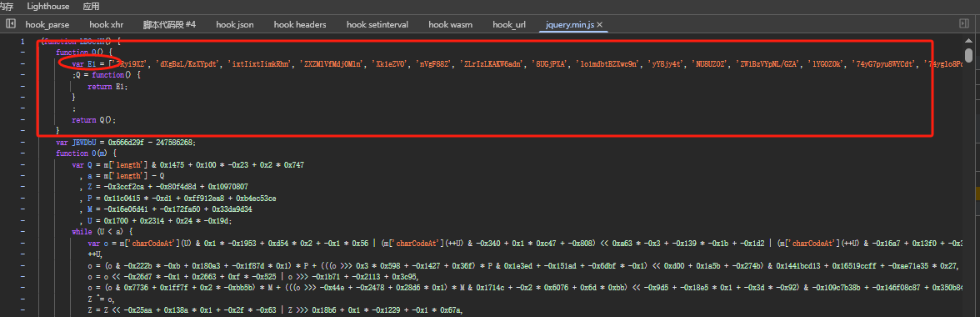The width and height of the screenshot is (980, 317).
Task: Click the string 'dXgBzL/KzXYpdt' in the array
Action: point(187,63)
